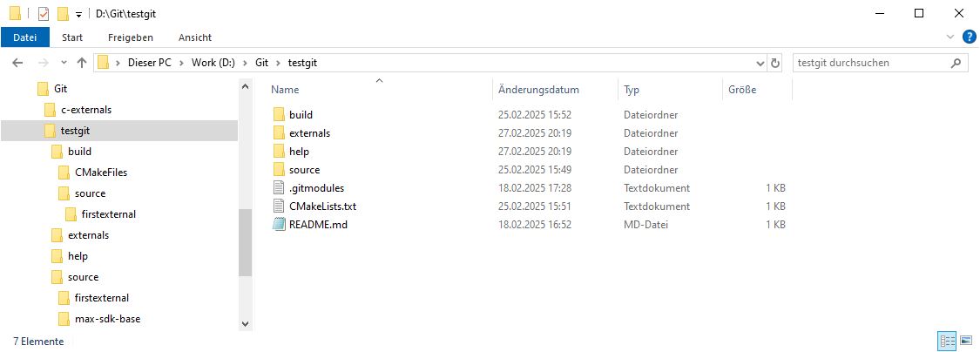Image resolution: width=980 pixels, height=352 pixels.
Task: Switch to large thumbnails view icon
Action: coord(965,342)
